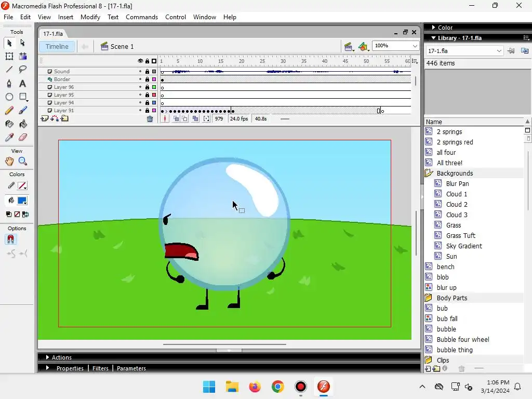Select the Hand tool
This screenshot has width=532, height=399.
point(9,161)
